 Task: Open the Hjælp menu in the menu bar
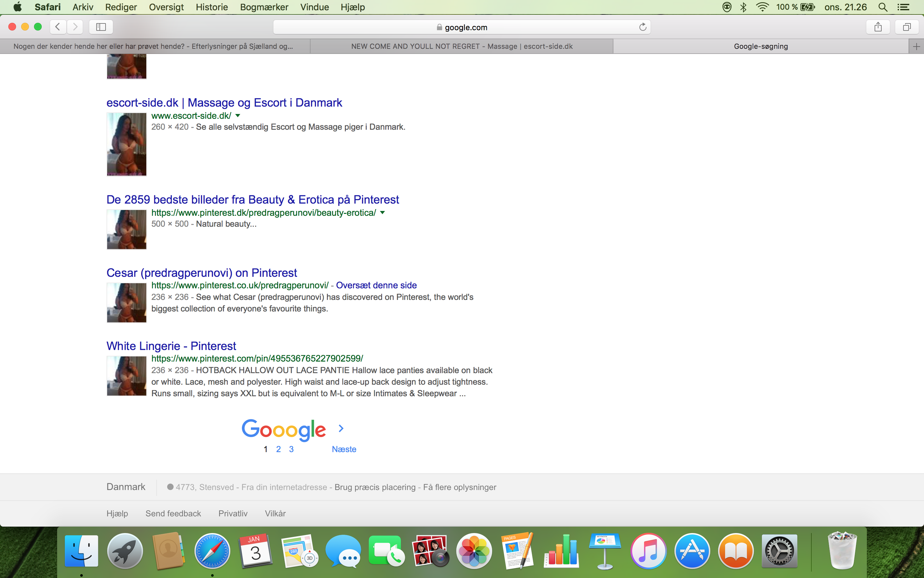pos(353,7)
